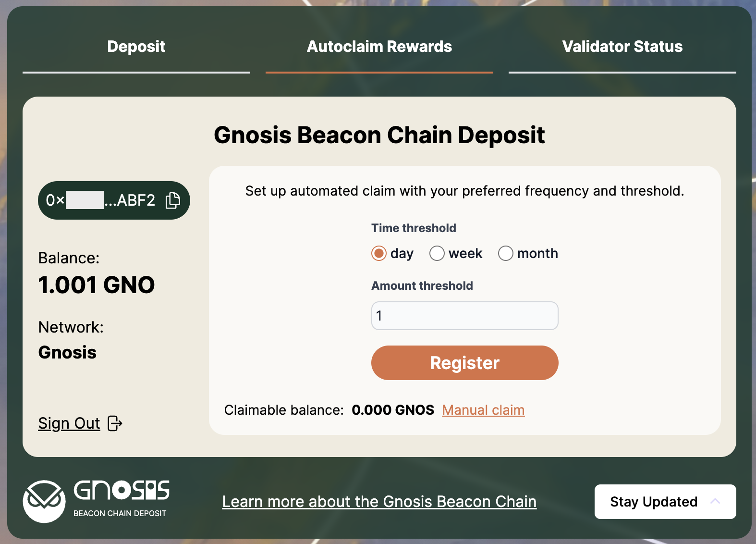The height and width of the screenshot is (544, 756).
Task: Open the Manual claim link
Action: click(483, 410)
